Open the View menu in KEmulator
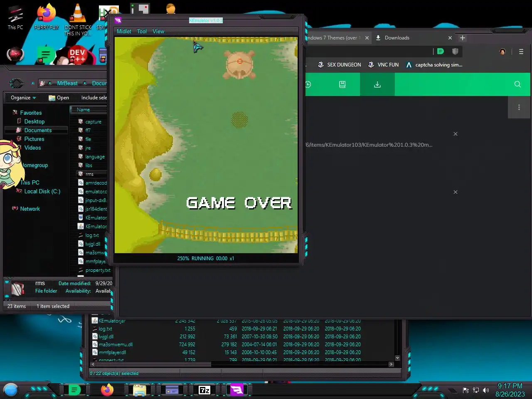This screenshot has width=532, height=399. pyautogui.click(x=158, y=31)
